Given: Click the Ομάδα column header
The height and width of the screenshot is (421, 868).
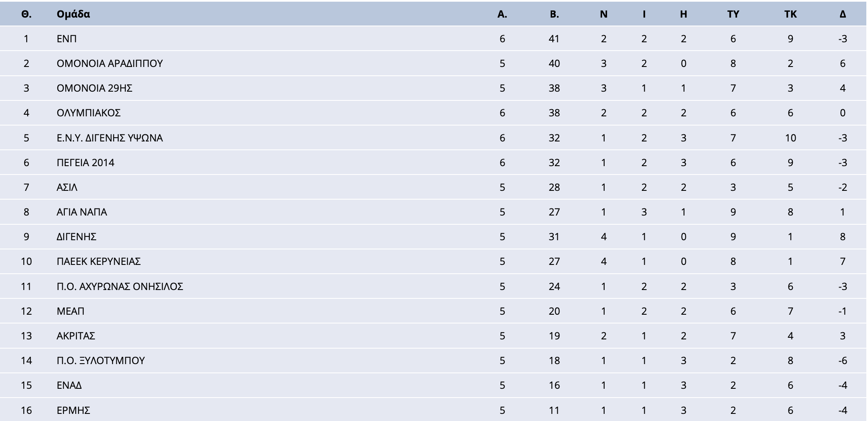Looking at the screenshot, I should click(73, 14).
